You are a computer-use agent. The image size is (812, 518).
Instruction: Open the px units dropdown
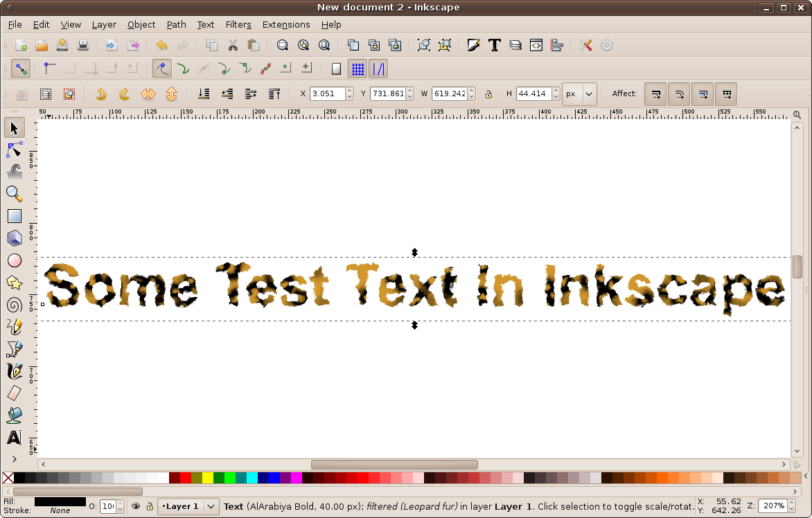[x=579, y=94]
